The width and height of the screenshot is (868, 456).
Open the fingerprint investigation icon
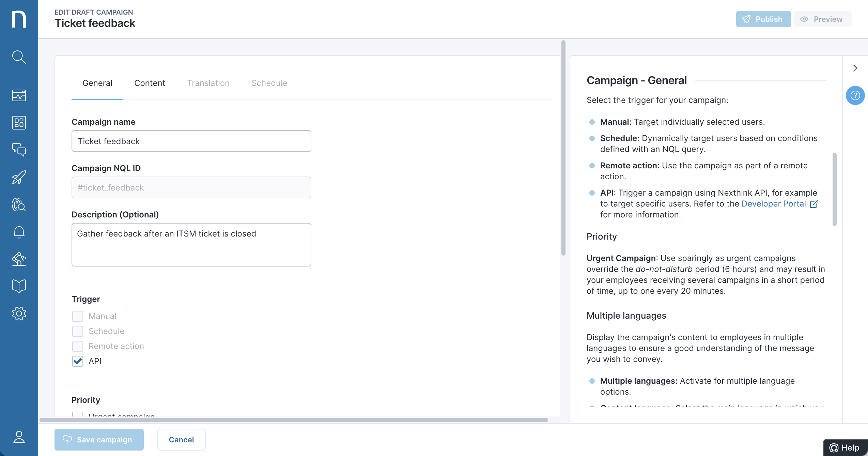tap(19, 204)
